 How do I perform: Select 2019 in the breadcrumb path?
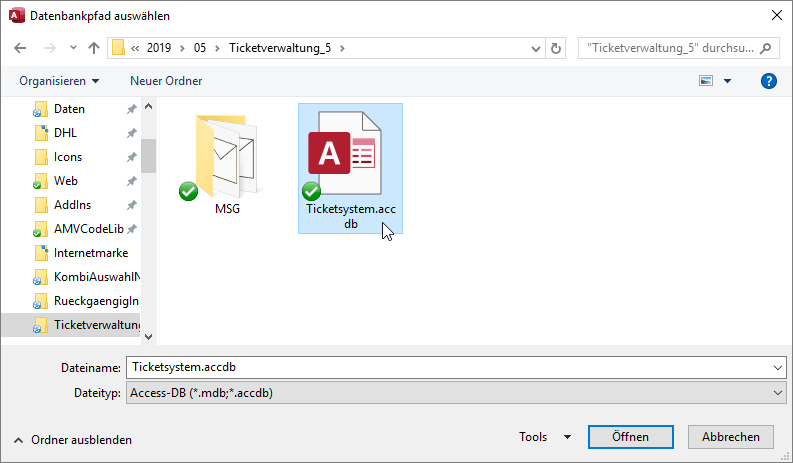tap(159, 48)
